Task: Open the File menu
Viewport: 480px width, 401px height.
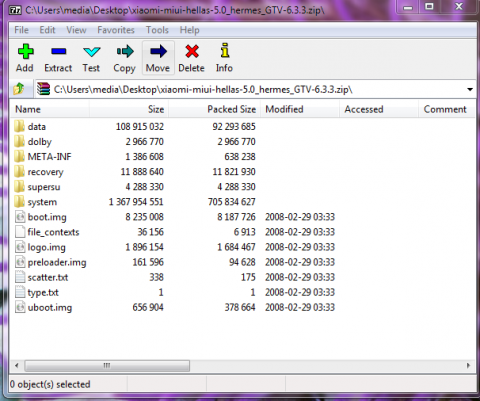Action: [x=21, y=30]
